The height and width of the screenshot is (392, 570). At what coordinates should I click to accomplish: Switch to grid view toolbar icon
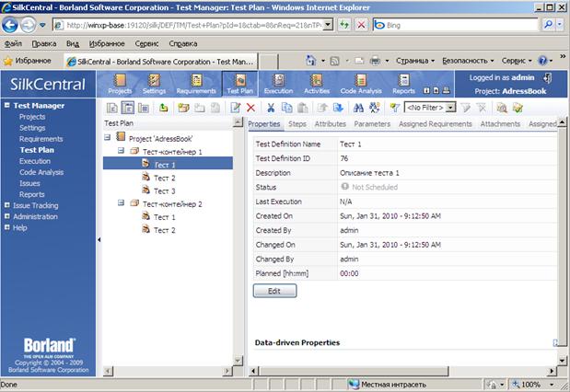coord(144,108)
